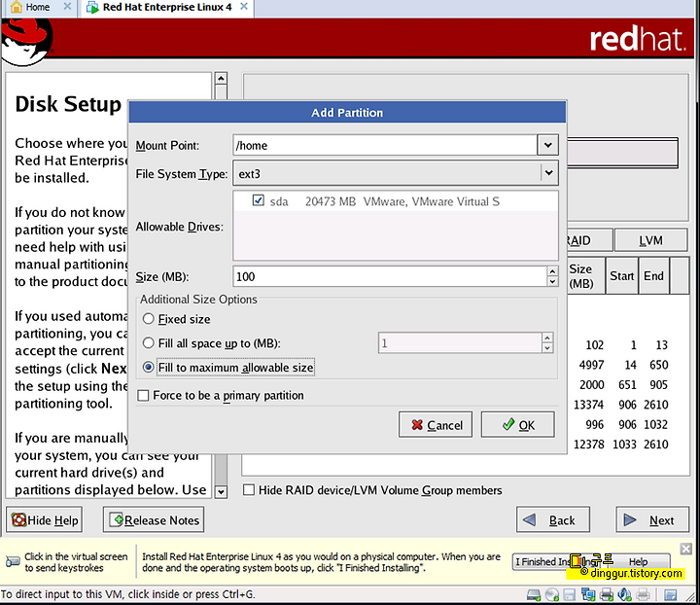Click I Finished Installing button
The width and height of the screenshot is (700, 605).
558,561
